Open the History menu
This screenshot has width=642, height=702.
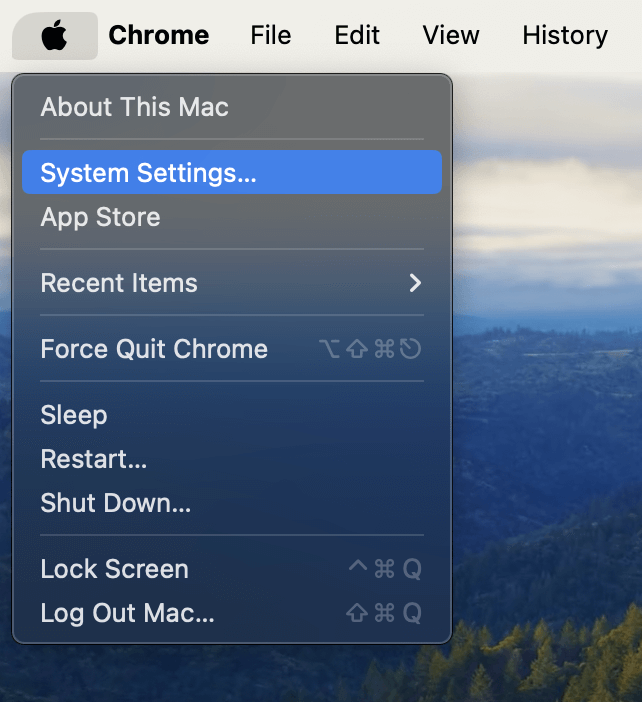tap(564, 36)
